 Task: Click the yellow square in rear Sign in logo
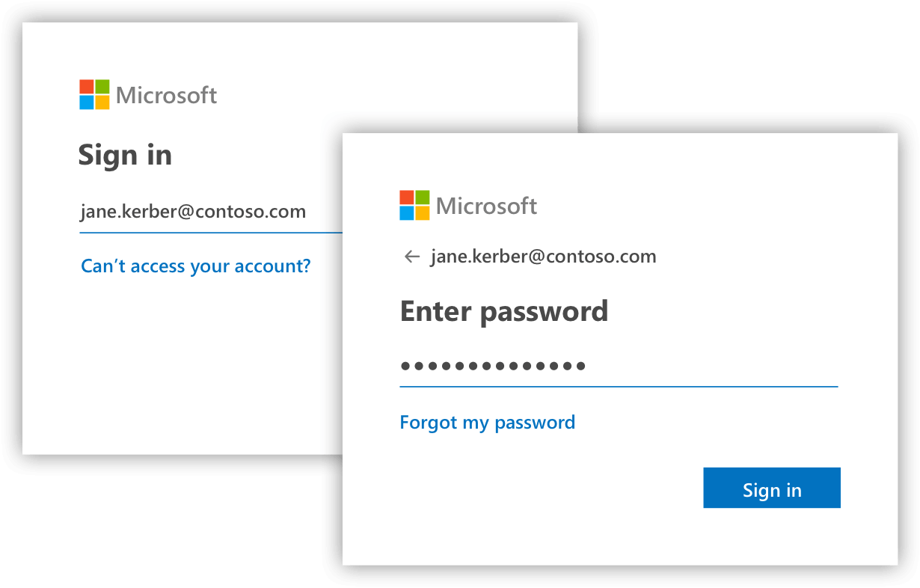(102, 102)
